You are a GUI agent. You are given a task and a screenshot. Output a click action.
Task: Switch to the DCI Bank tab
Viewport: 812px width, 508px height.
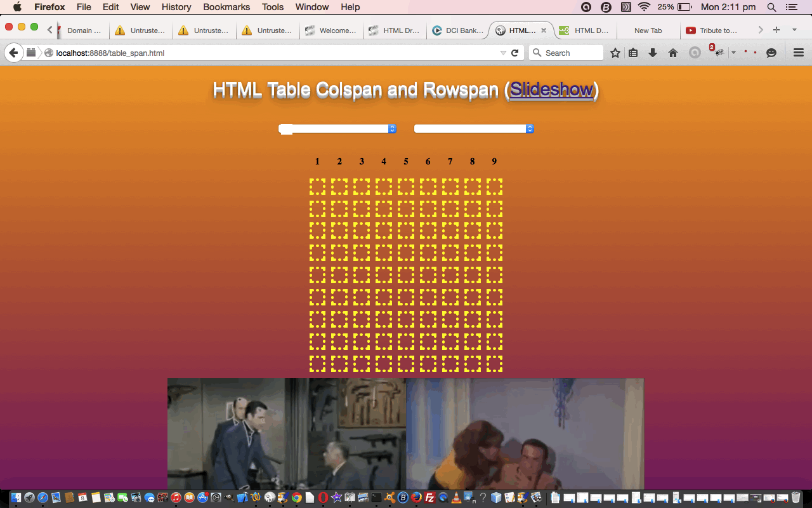[457, 30]
